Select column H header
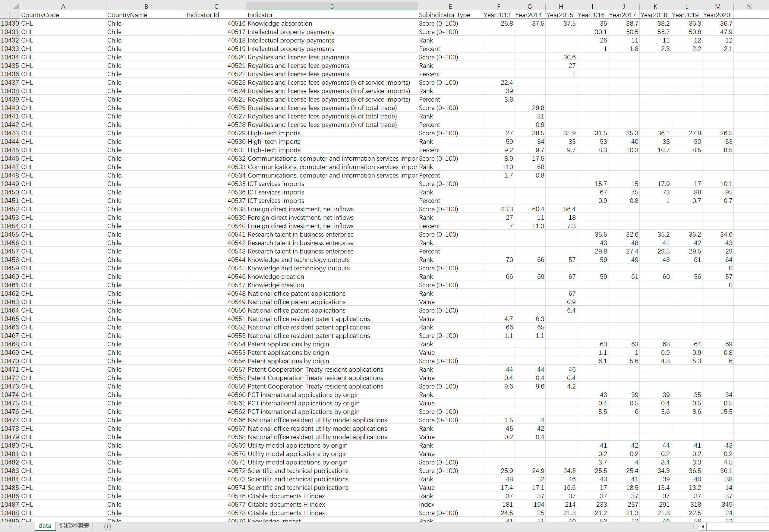This screenshot has width=769, height=532. click(x=561, y=6)
